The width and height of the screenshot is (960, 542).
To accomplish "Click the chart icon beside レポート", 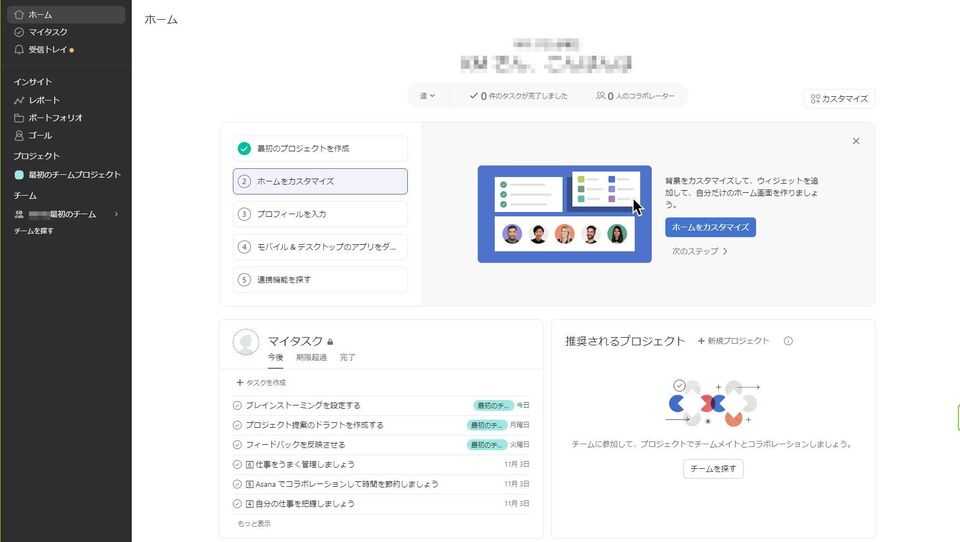I will click(x=19, y=100).
